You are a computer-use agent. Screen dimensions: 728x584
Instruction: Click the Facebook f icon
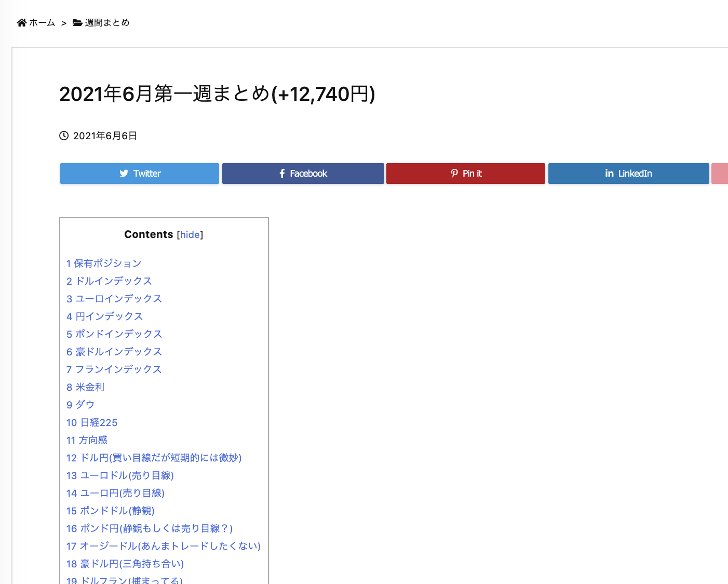pos(282,174)
